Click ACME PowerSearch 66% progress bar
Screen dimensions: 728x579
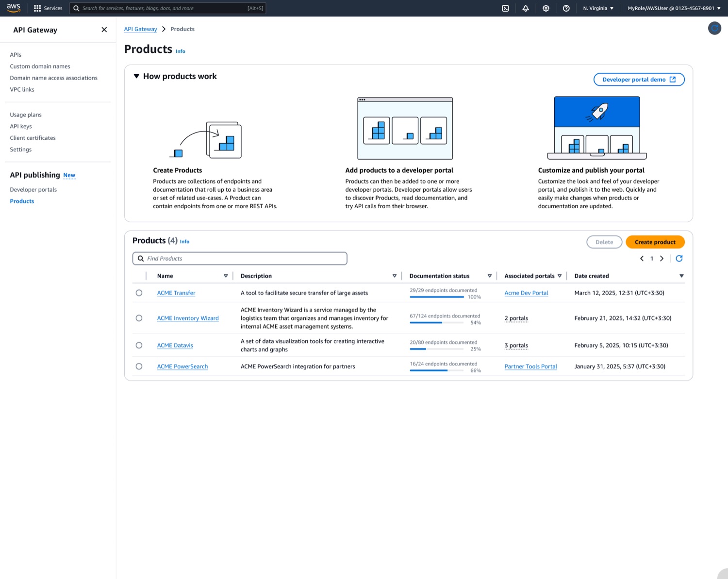pos(437,370)
